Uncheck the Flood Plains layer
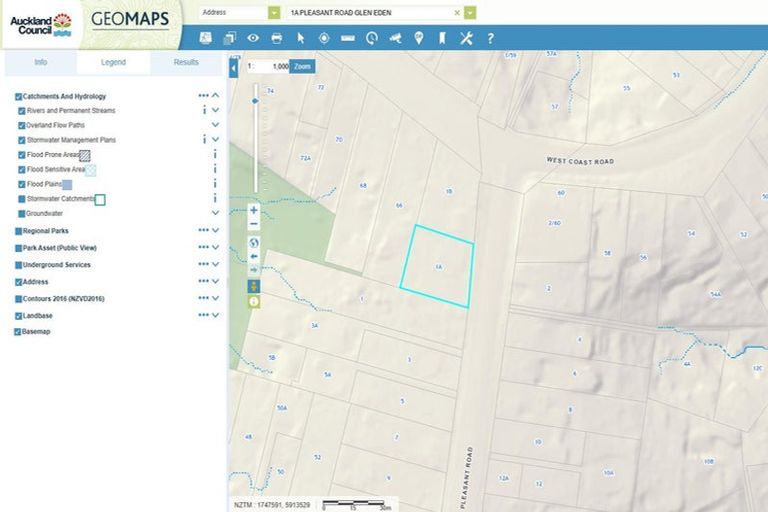Image resolution: width=768 pixels, height=512 pixels. pyautogui.click(x=22, y=185)
